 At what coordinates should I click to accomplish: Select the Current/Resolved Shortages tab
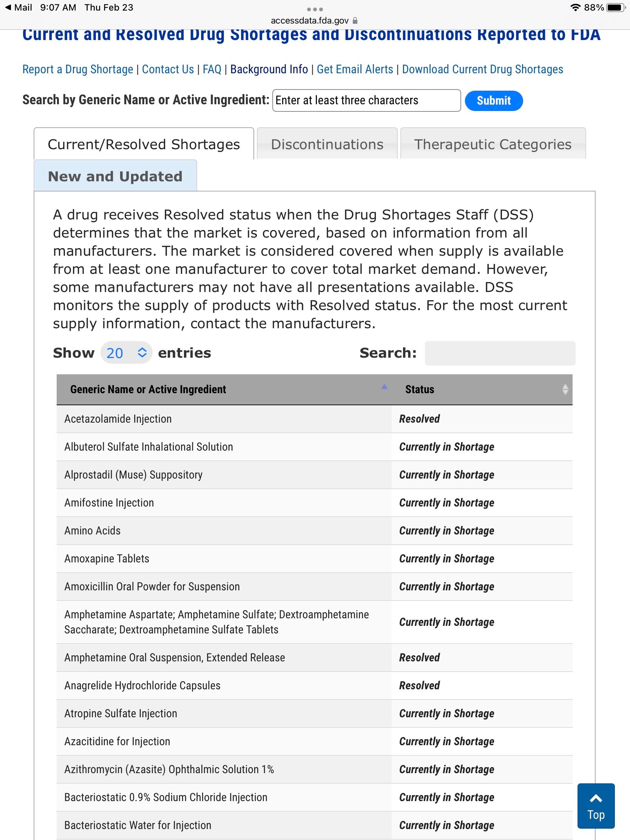coord(144,144)
